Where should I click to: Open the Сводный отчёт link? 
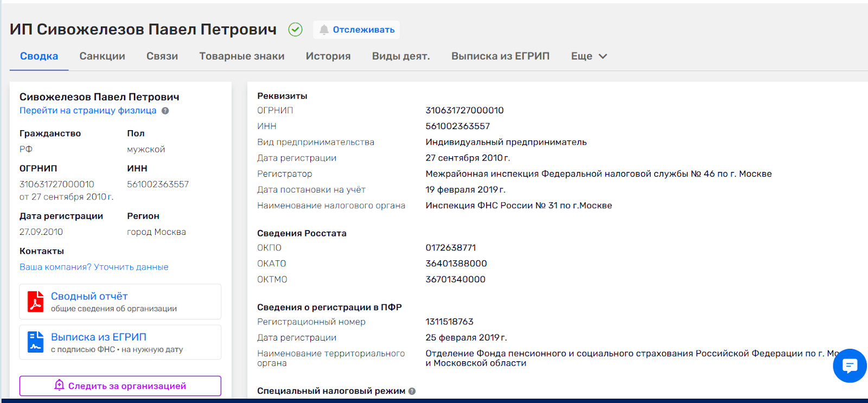[90, 296]
